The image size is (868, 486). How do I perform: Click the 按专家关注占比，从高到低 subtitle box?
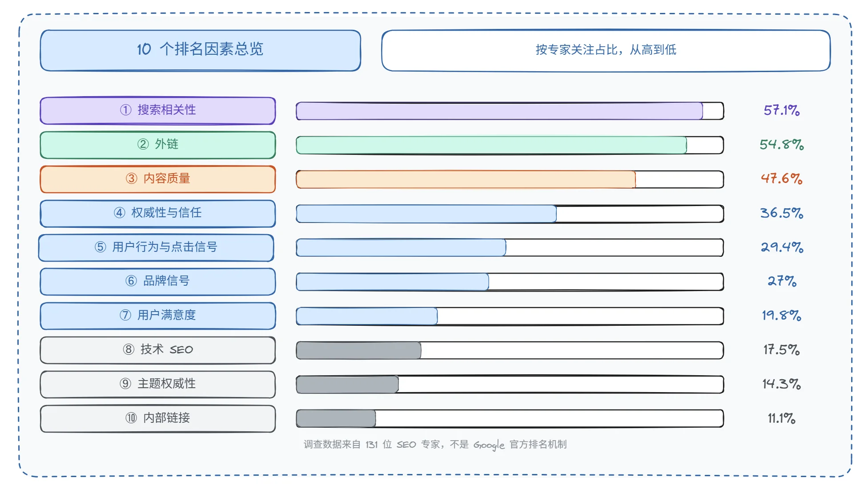pyautogui.click(x=606, y=50)
